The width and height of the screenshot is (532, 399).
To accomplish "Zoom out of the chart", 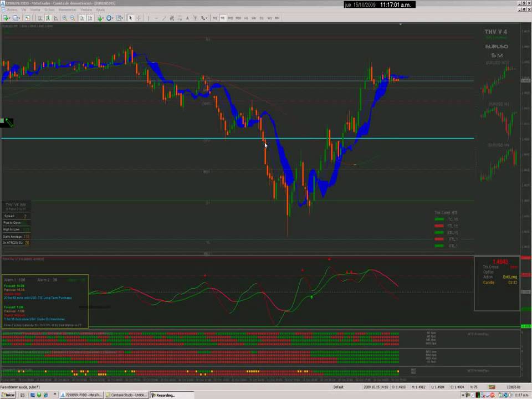I will (72, 18).
